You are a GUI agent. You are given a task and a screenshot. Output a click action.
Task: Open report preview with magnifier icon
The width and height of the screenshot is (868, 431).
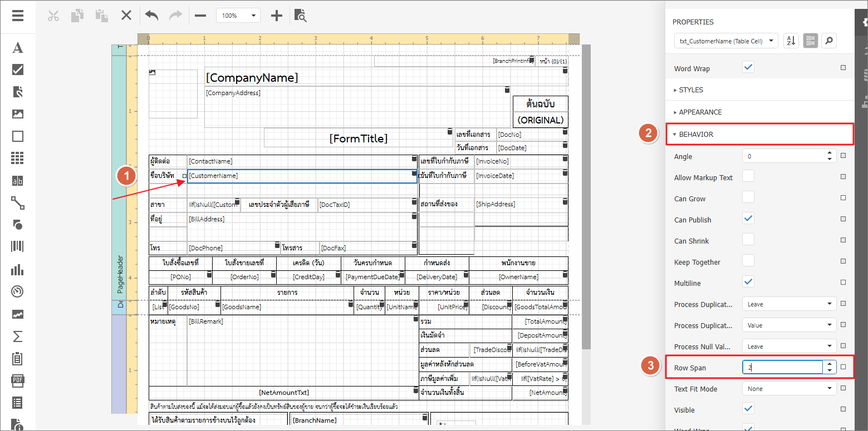pos(301,16)
